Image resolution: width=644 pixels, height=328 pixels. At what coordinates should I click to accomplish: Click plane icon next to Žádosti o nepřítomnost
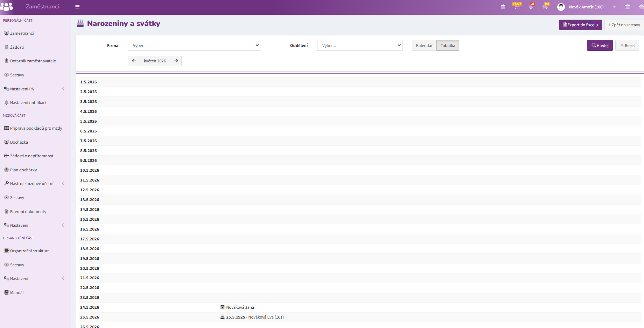tap(6, 156)
